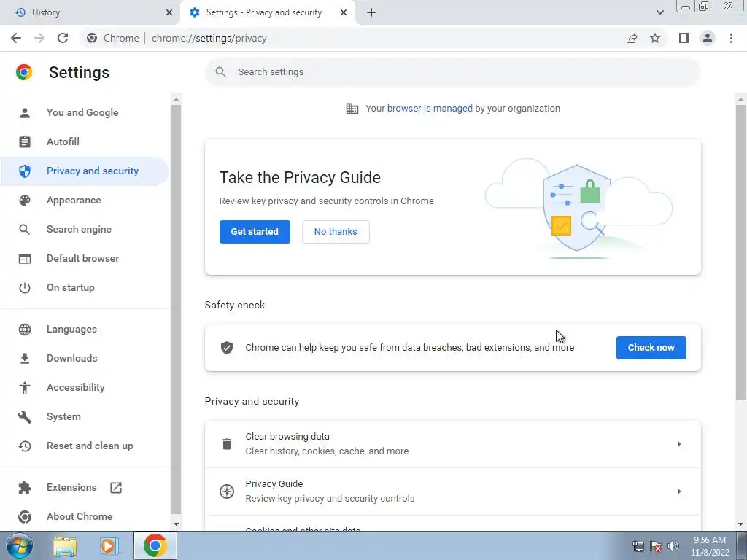Bookmark this page with the star icon

tap(655, 38)
